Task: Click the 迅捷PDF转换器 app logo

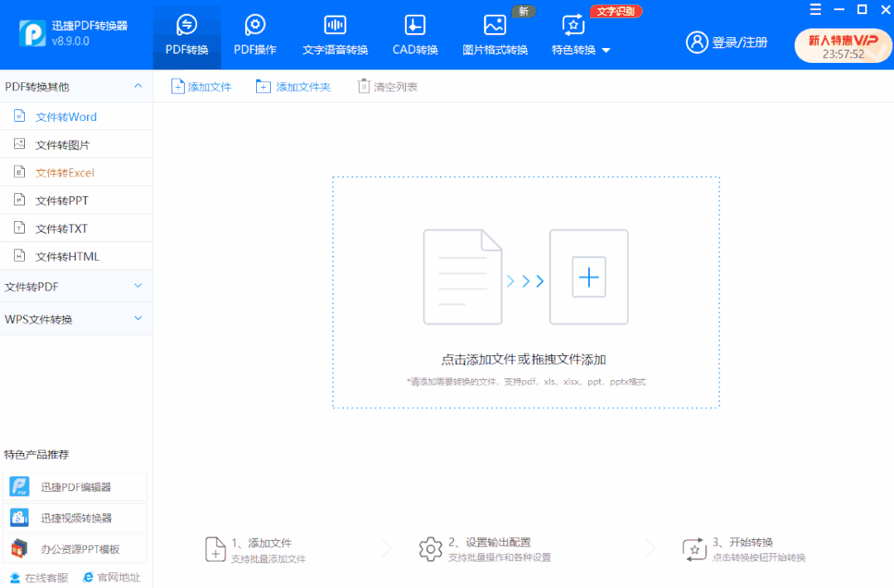Action: click(32, 33)
